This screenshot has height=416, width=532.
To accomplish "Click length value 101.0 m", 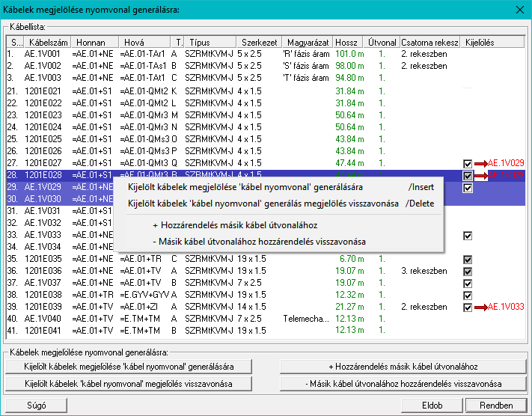I will (349, 54).
